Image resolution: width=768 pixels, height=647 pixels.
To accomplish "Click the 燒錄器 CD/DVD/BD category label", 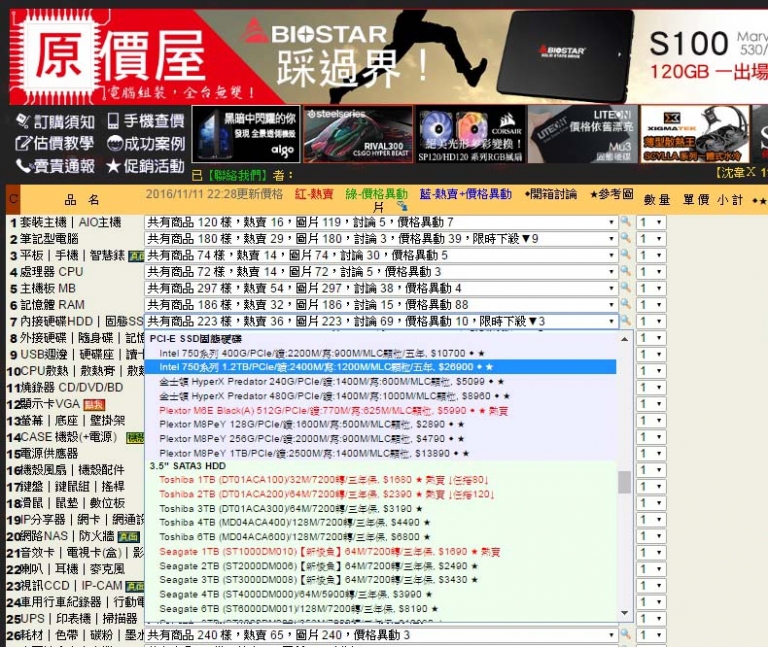I will pos(72,387).
